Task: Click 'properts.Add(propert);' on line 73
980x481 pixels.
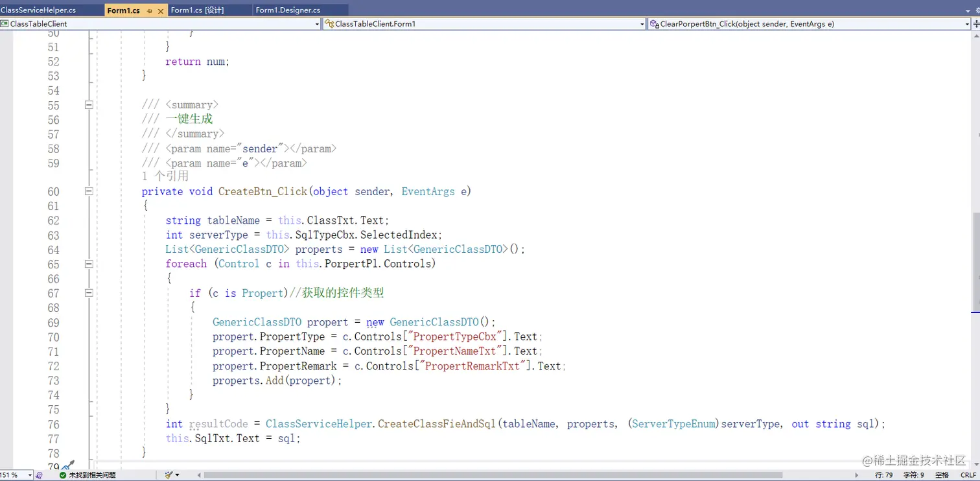Action: pos(277,381)
